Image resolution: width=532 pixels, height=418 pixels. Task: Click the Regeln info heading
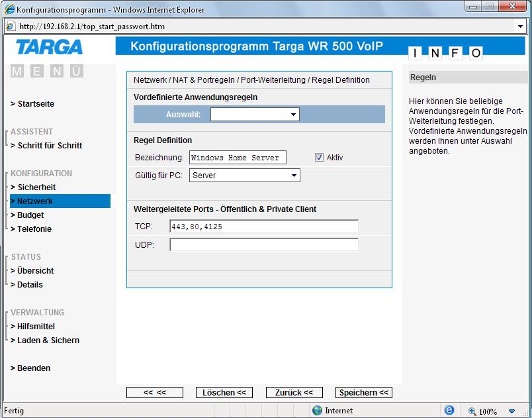423,78
